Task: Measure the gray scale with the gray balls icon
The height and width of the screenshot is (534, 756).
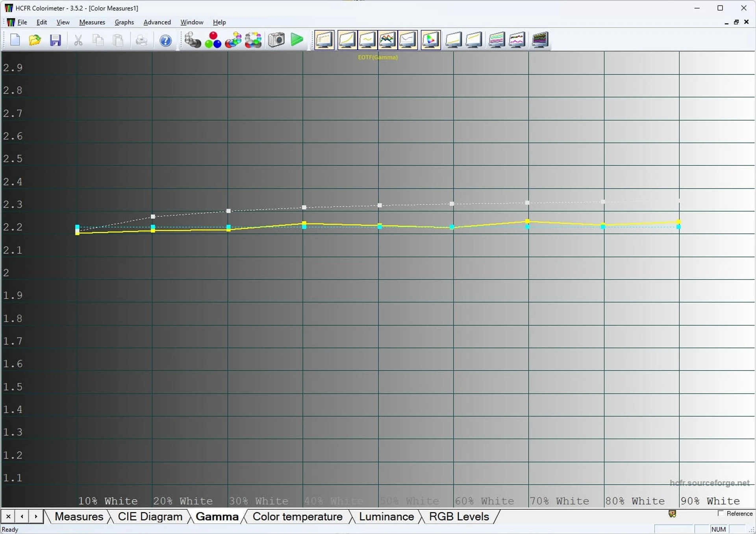Action: 193,40
